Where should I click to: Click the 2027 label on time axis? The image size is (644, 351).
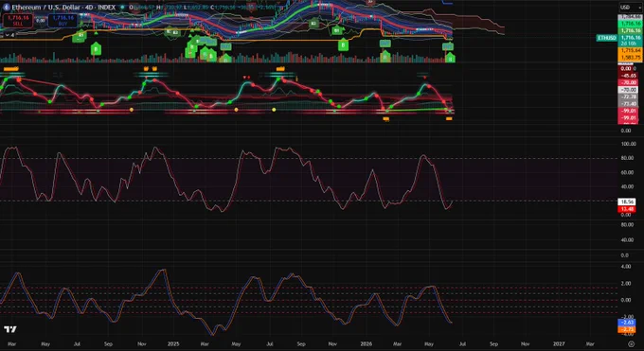coord(559,343)
